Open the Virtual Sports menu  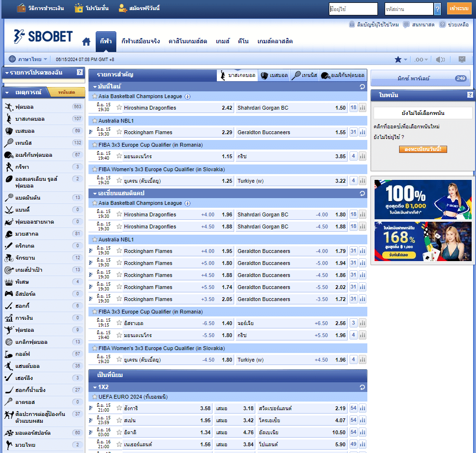coord(140,41)
